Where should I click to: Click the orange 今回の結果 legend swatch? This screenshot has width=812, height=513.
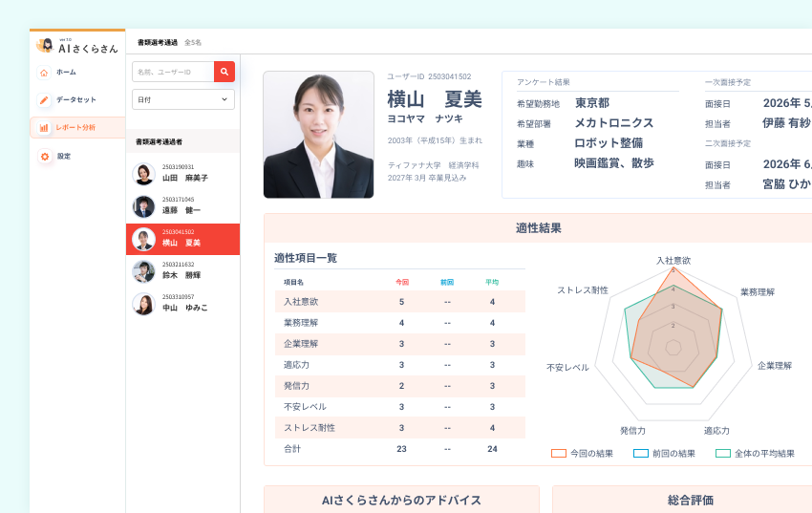559,454
